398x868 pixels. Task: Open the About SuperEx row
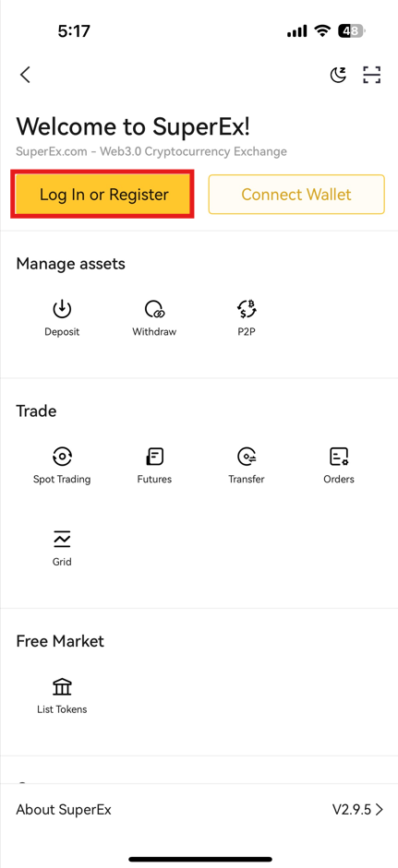(199, 809)
